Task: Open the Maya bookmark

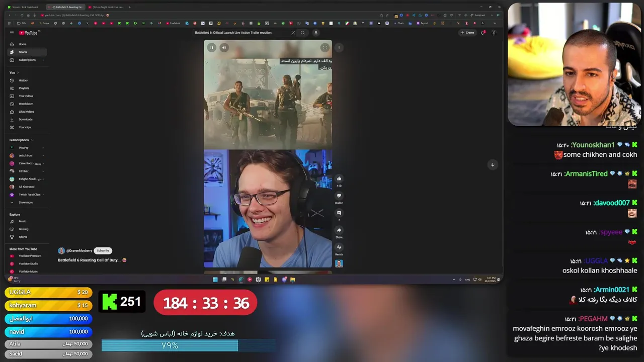Action: (x=45, y=23)
